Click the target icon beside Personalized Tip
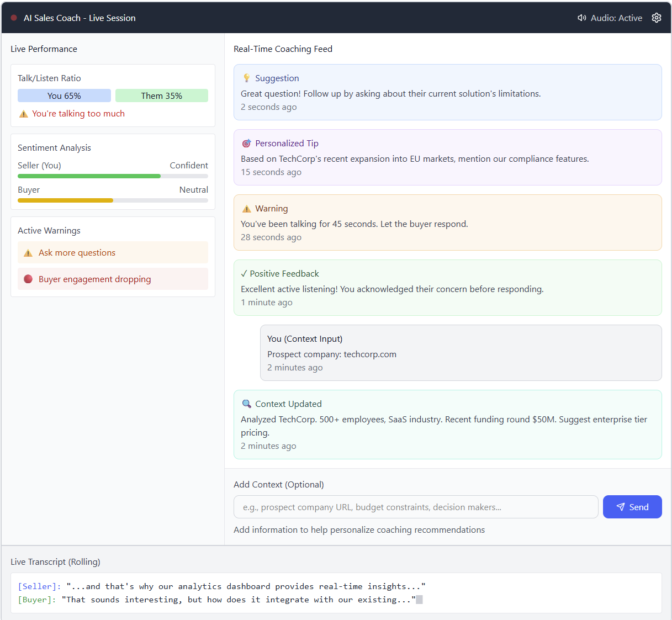Viewport: 672px width, 620px height. click(x=247, y=143)
